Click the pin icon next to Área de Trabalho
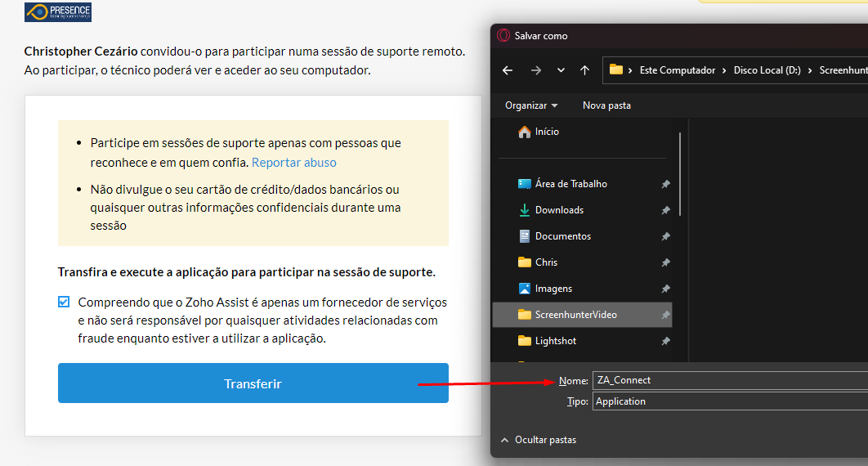868x466 pixels. [665, 184]
